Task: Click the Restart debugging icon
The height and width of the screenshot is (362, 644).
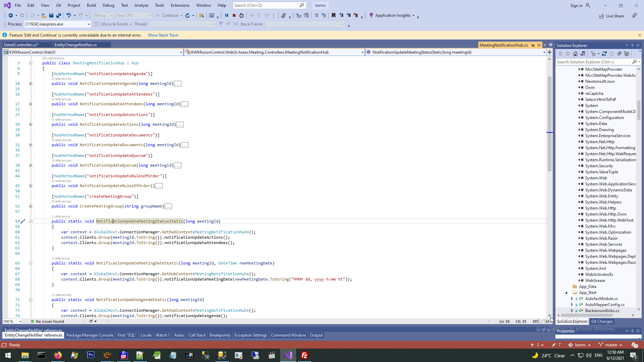Action: (x=241, y=15)
